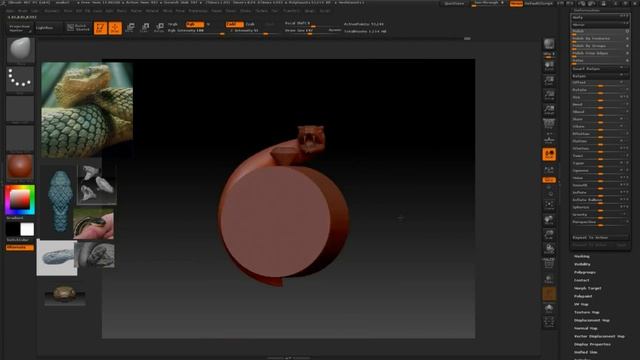Image resolution: width=640 pixels, height=360 pixels.
Task: Click the Move view icon on right shelf
Action: [x=549, y=220]
